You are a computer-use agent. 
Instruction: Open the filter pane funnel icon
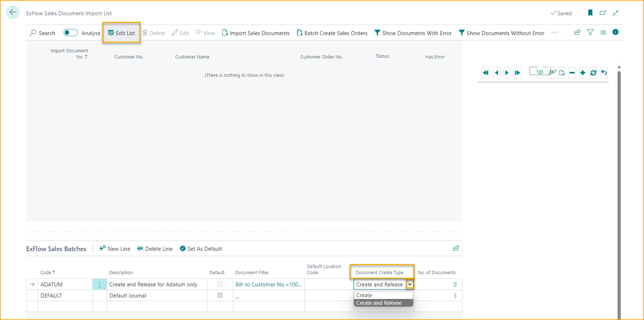click(x=590, y=32)
